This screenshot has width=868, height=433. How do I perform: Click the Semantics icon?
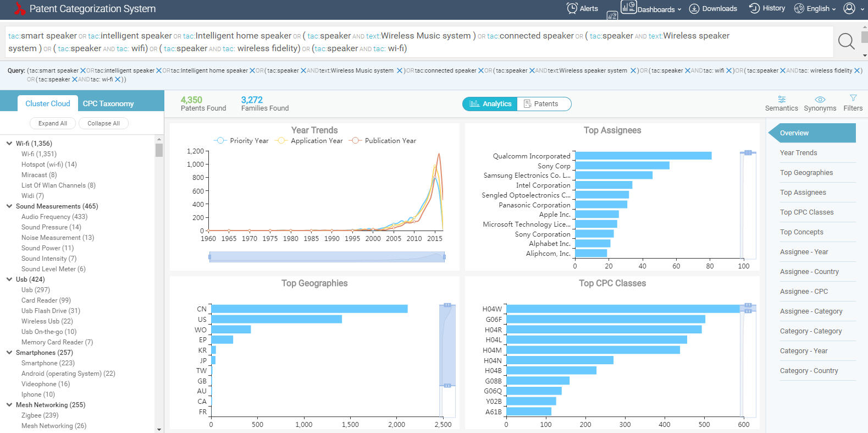tap(781, 100)
